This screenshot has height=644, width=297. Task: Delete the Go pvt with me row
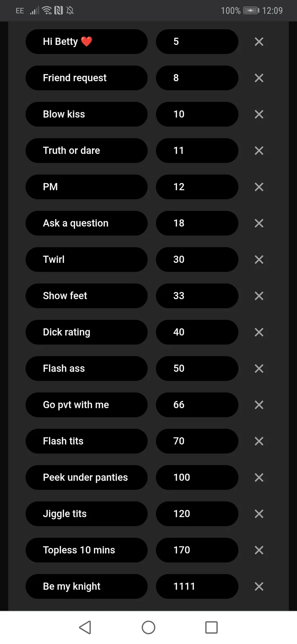click(x=259, y=405)
